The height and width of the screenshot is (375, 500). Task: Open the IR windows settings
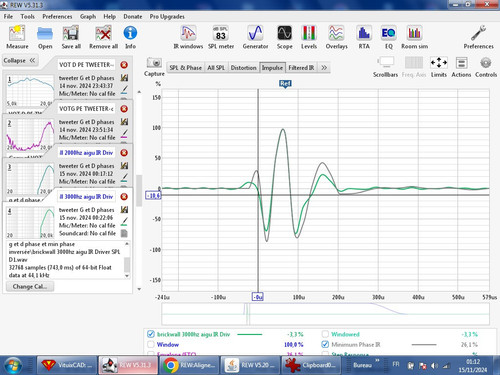188,37
